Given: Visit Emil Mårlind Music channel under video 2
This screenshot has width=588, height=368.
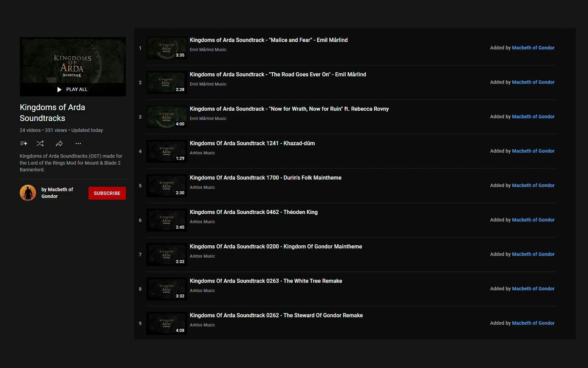Looking at the screenshot, I should (x=208, y=84).
